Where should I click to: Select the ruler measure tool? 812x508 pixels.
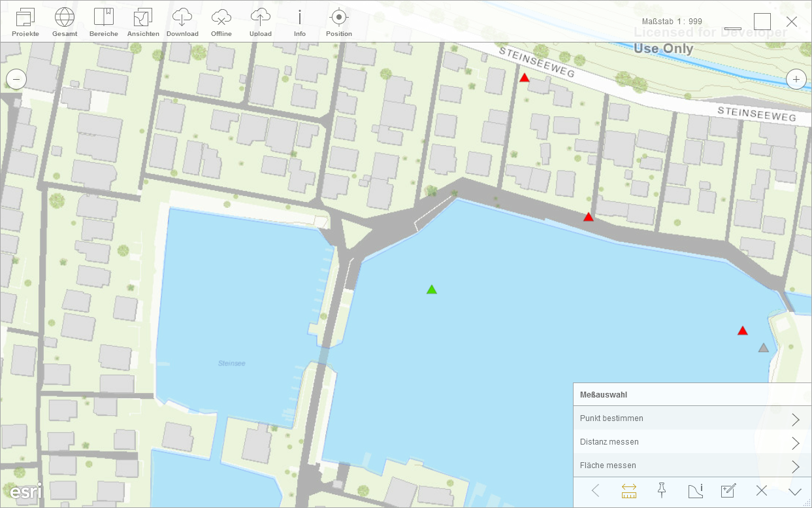tap(629, 491)
